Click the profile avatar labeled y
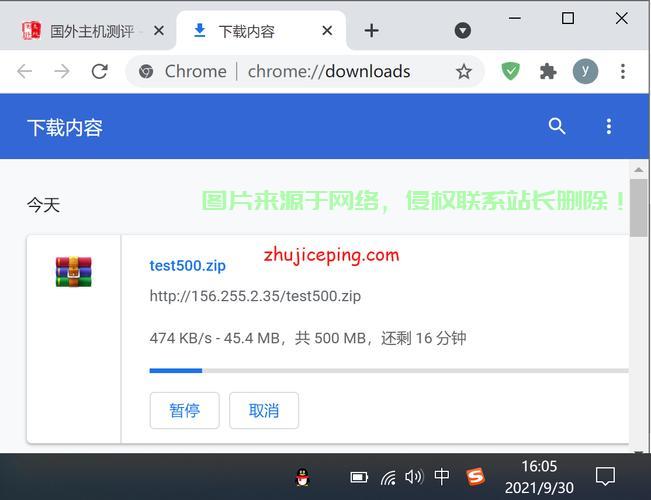Viewport: 651px width, 500px height. click(585, 71)
